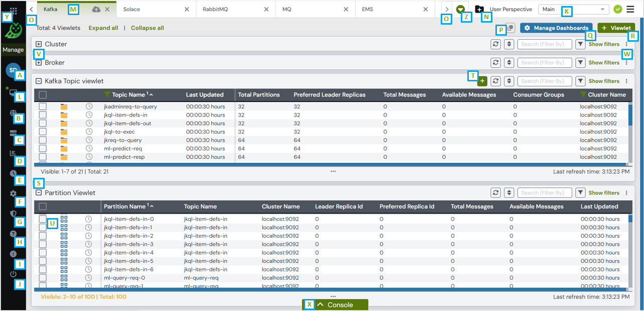The width and height of the screenshot is (644, 311).
Task: Click the filter funnel button in Partition Viewlet
Action: [580, 193]
